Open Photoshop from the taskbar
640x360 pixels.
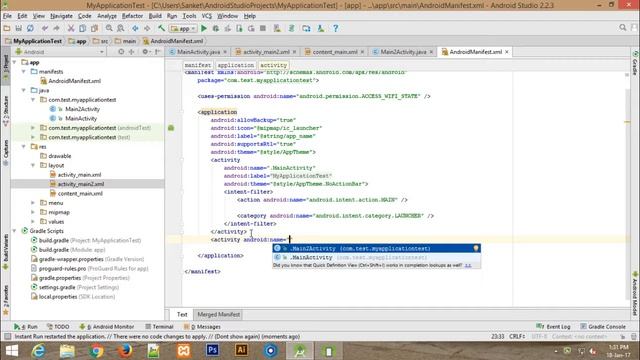212,351
